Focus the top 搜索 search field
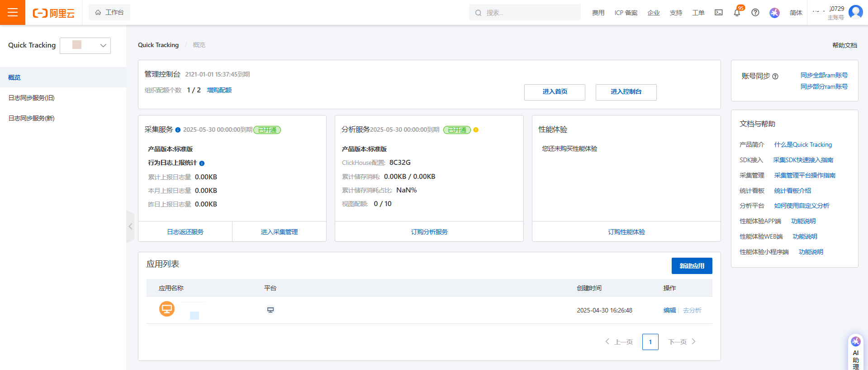The width and height of the screenshot is (868, 370). click(525, 13)
